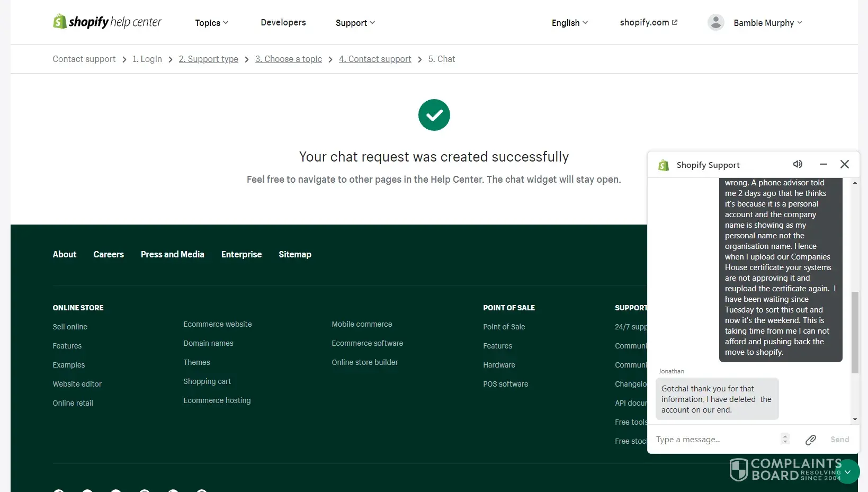Image resolution: width=868 pixels, height=492 pixels.
Task: Expand the Topics dropdown menu
Action: (x=212, y=23)
